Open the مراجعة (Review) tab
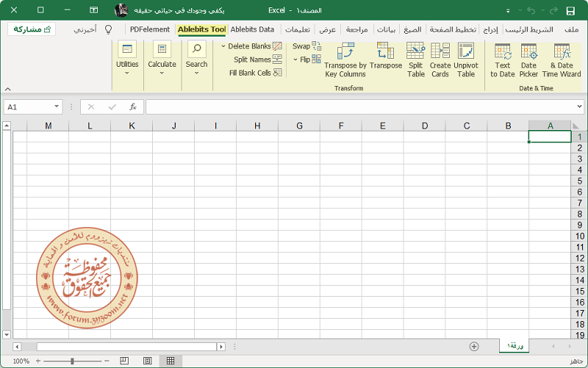 pyautogui.click(x=357, y=29)
